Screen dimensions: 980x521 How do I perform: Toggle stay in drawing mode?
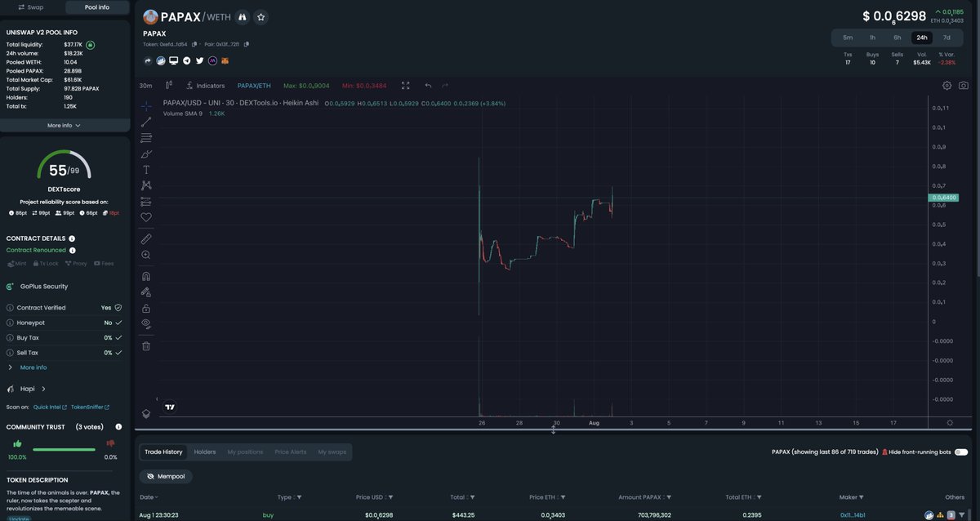click(x=146, y=292)
